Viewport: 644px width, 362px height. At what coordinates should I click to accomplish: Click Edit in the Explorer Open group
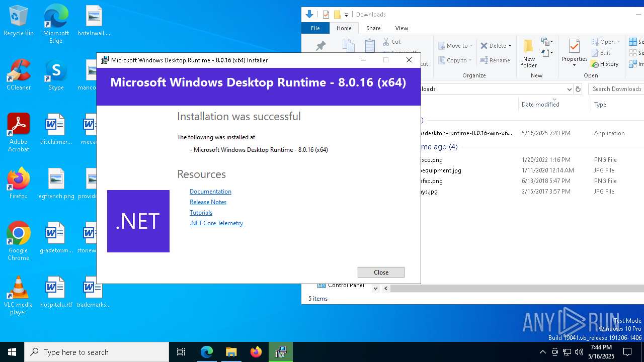tap(601, 53)
